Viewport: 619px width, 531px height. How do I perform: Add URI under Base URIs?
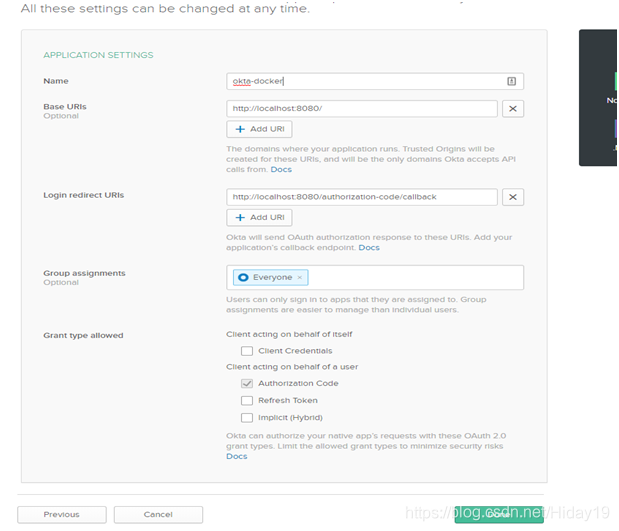coord(259,129)
